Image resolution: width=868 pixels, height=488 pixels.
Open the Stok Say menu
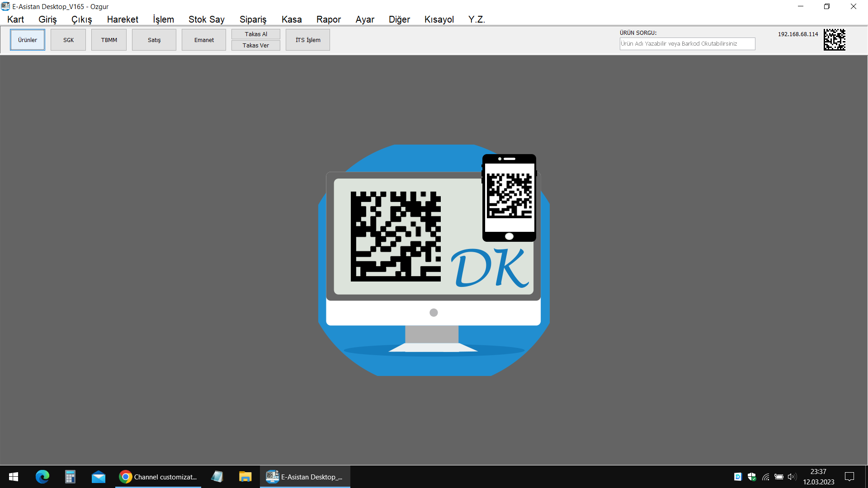coord(207,19)
